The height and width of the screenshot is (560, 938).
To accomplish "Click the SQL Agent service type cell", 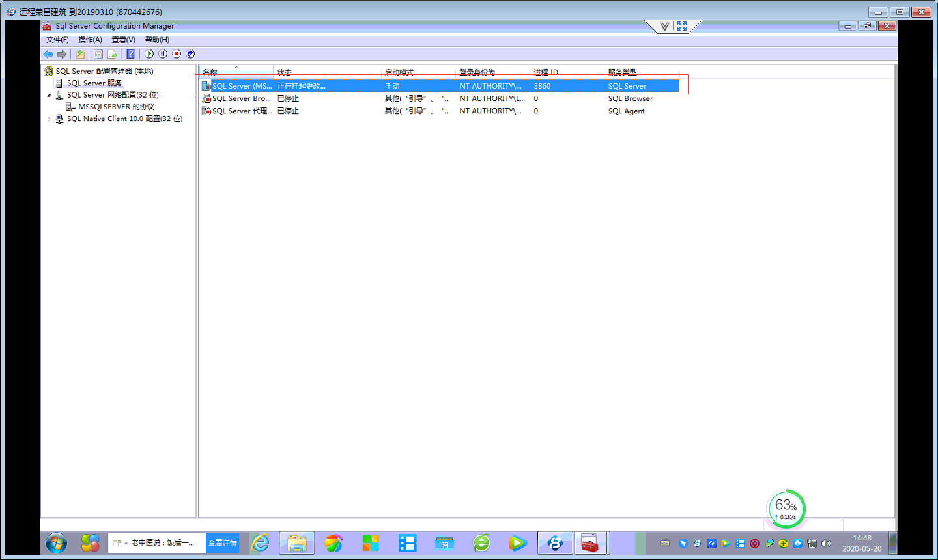I will tap(627, 111).
